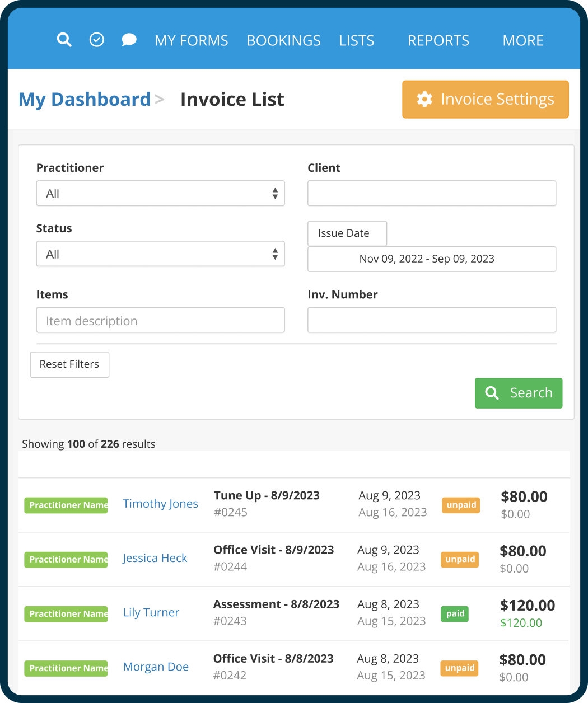The width and height of the screenshot is (588, 703).
Task: Open the REPORTS menu
Action: 438,40
